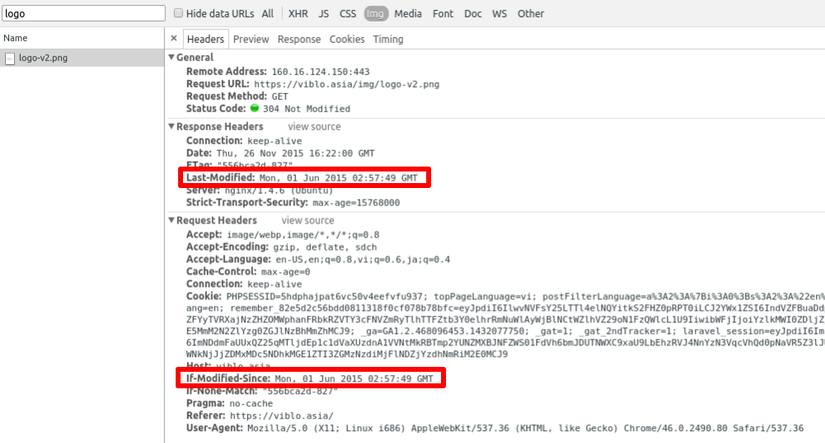Screen dimensions: 825x443
Task: Show only WS requests
Action: point(499,14)
